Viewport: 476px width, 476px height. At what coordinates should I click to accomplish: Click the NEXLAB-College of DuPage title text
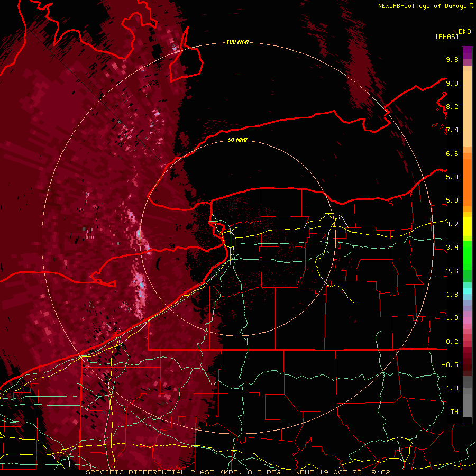point(426,6)
